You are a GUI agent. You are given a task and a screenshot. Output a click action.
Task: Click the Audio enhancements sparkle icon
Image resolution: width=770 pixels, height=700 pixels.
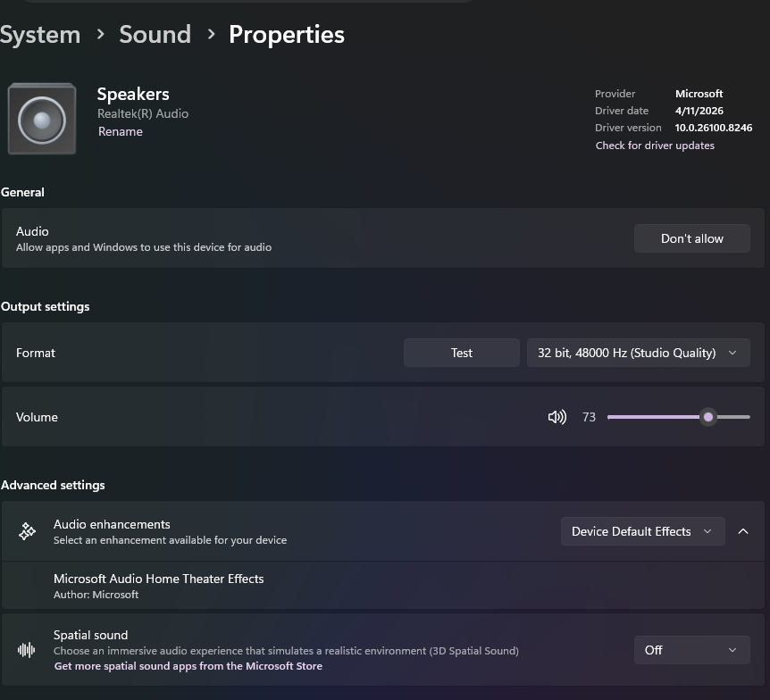[27, 531]
